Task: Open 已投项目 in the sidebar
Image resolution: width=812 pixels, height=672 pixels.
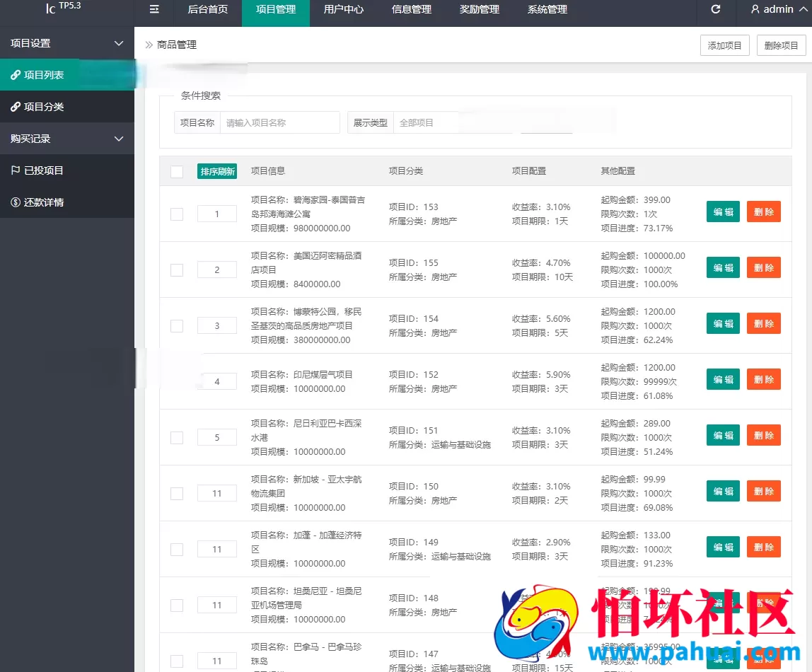Action: click(x=67, y=170)
